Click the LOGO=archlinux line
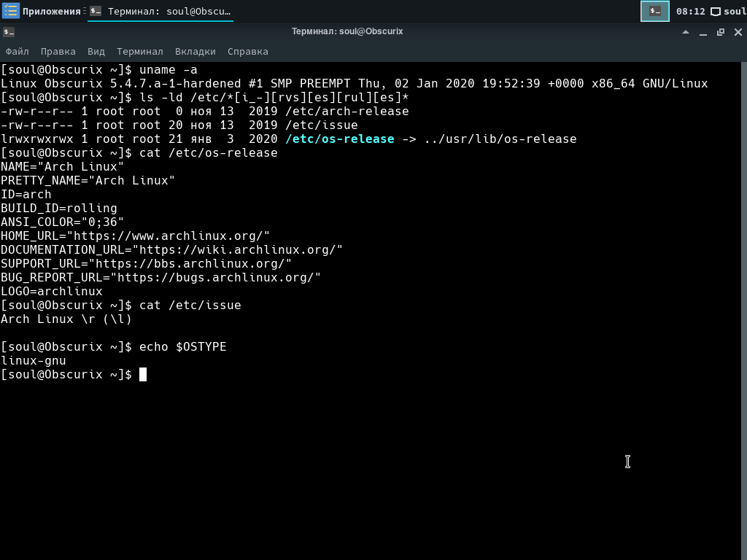Image resolution: width=747 pixels, height=560 pixels. [x=52, y=292]
